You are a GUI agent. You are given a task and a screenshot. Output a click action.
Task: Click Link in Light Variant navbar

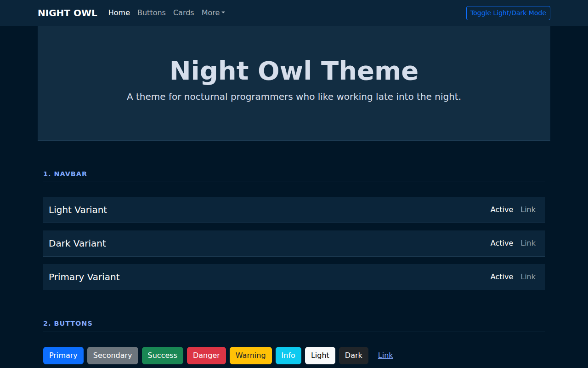[528, 210]
